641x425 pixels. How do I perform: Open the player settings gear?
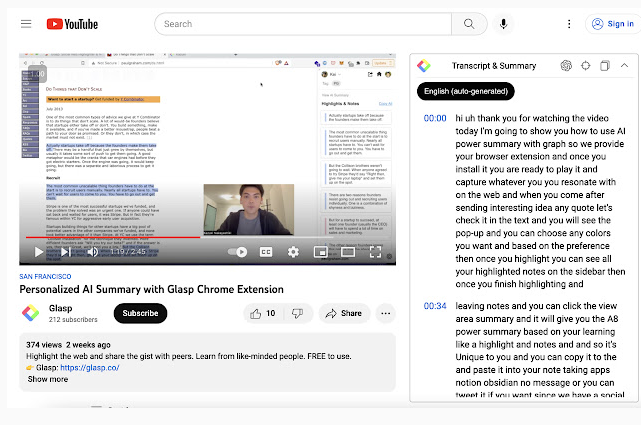(293, 252)
